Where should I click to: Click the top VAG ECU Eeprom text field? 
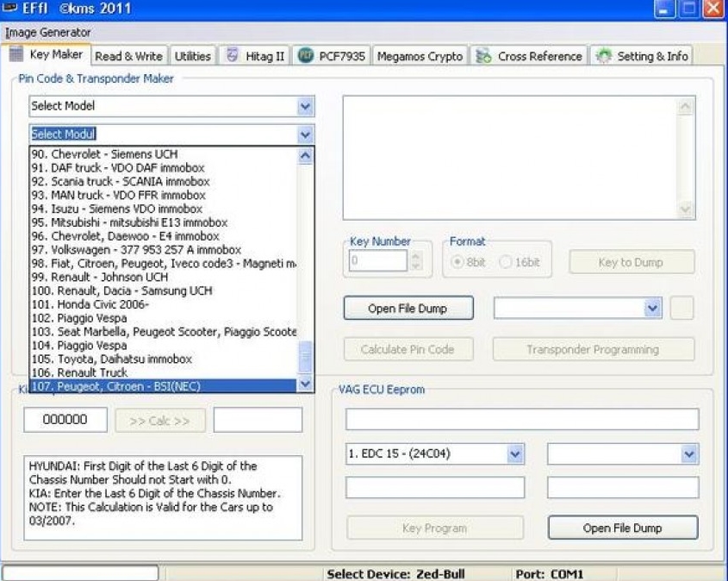point(522,420)
